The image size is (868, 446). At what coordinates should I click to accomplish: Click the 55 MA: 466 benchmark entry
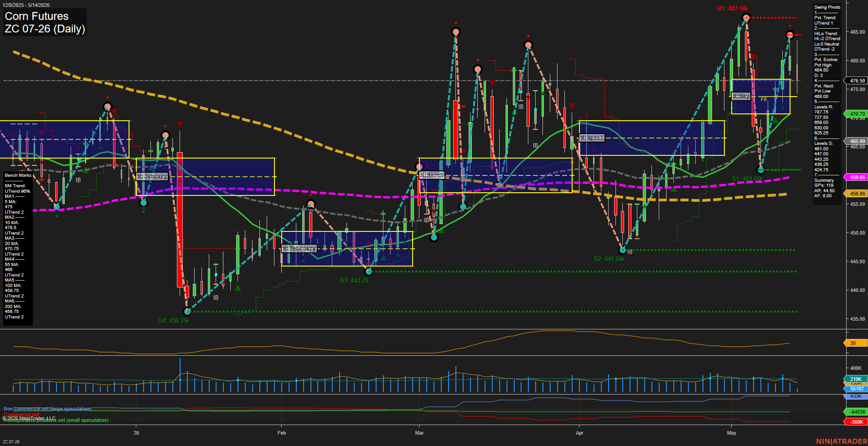tap(12, 267)
